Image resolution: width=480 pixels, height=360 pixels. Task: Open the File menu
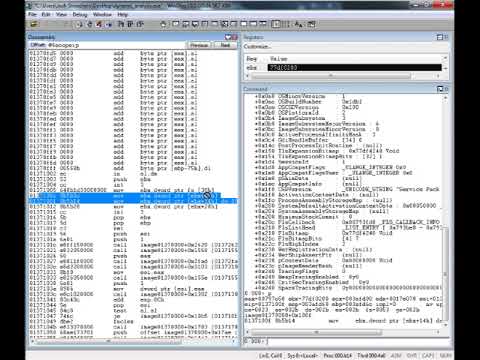point(32,14)
